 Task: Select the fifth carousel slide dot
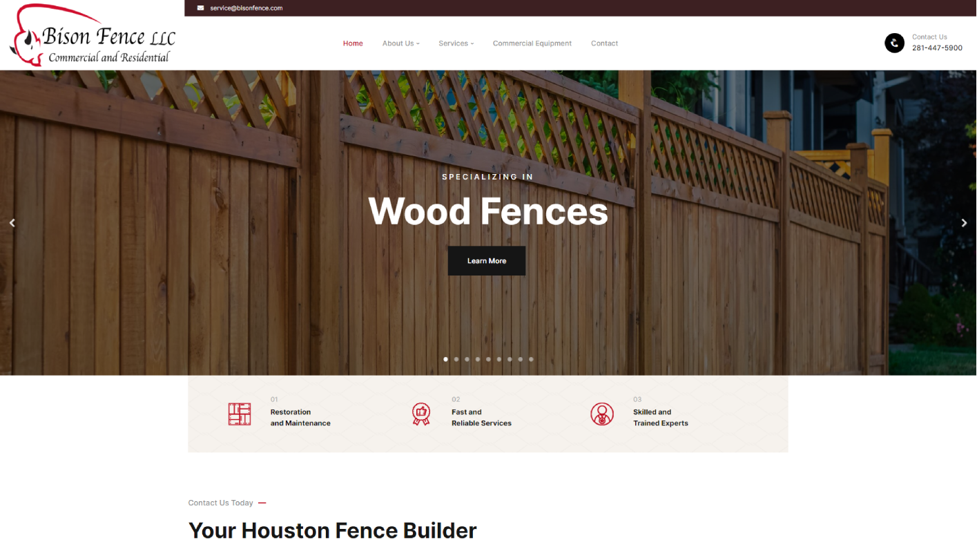(x=488, y=359)
